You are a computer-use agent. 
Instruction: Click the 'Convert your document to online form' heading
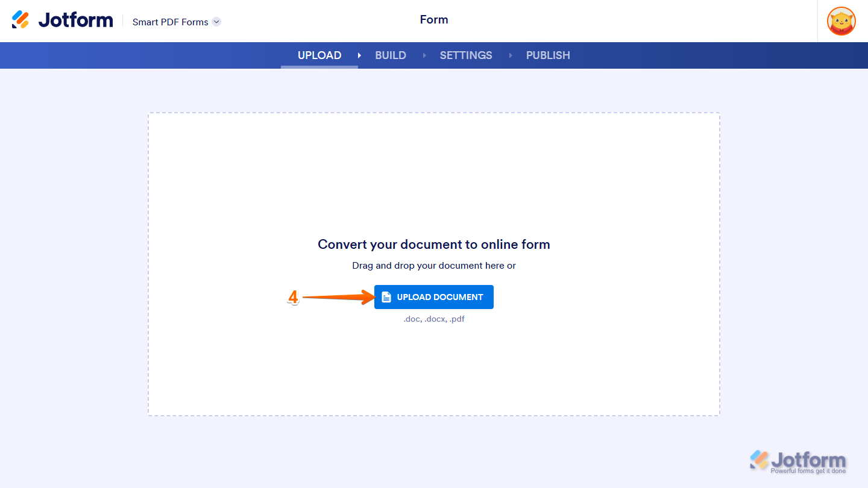[434, 244]
